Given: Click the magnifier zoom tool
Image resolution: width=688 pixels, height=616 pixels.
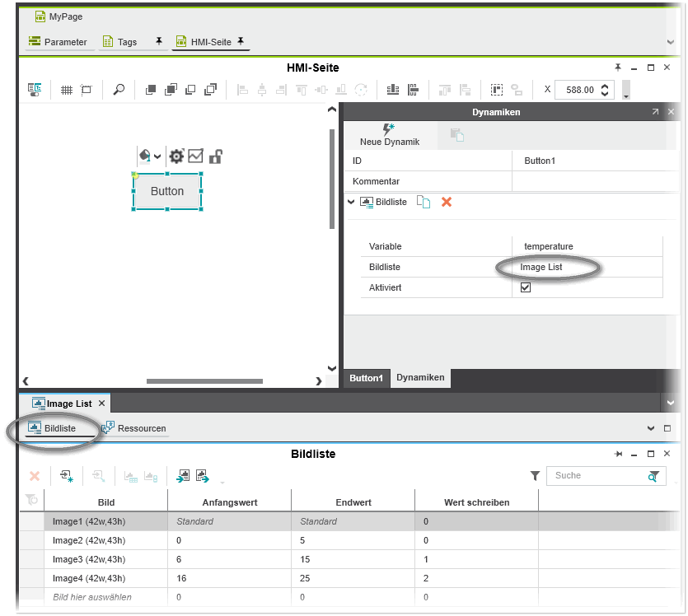Looking at the screenshot, I should pos(119,90).
